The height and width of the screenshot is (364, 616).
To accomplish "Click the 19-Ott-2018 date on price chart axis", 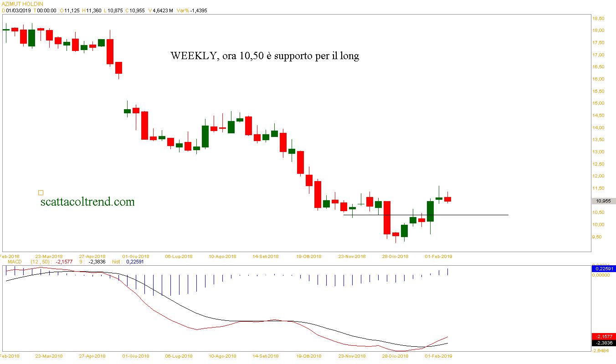I will pyautogui.click(x=309, y=256).
